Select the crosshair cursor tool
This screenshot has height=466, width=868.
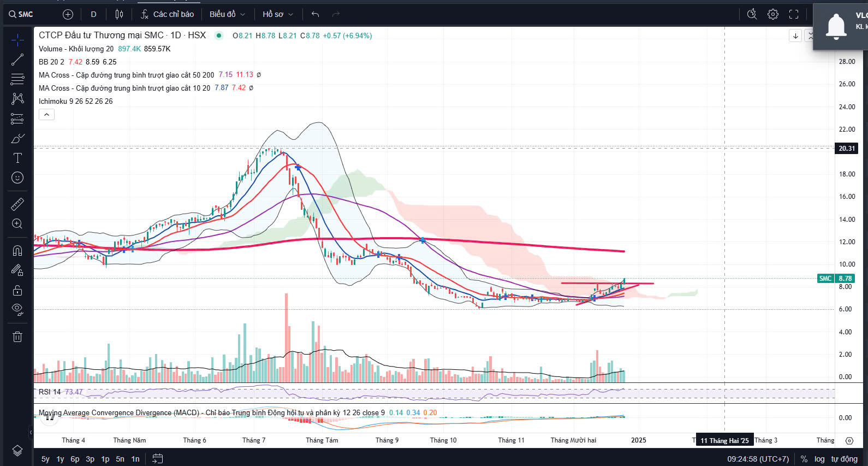[17, 40]
